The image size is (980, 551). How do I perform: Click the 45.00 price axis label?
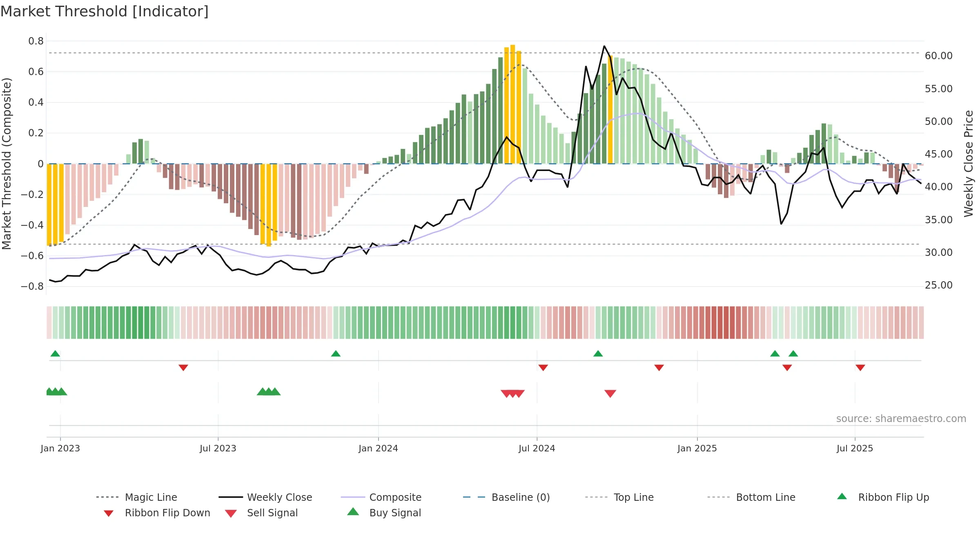click(x=939, y=154)
